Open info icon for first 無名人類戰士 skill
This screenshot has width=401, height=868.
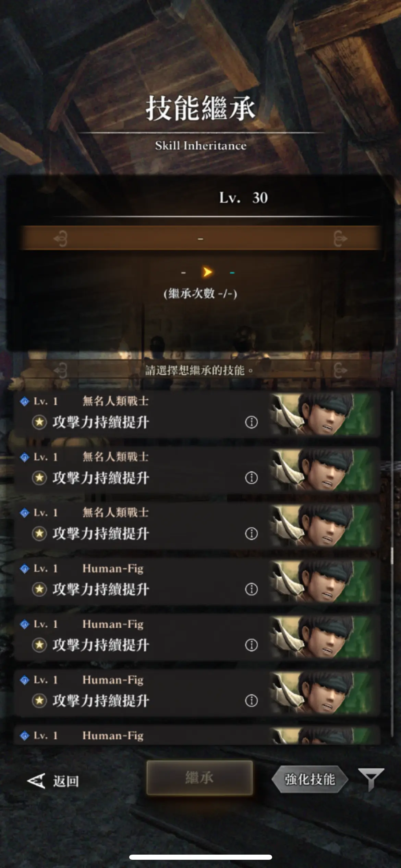click(251, 422)
